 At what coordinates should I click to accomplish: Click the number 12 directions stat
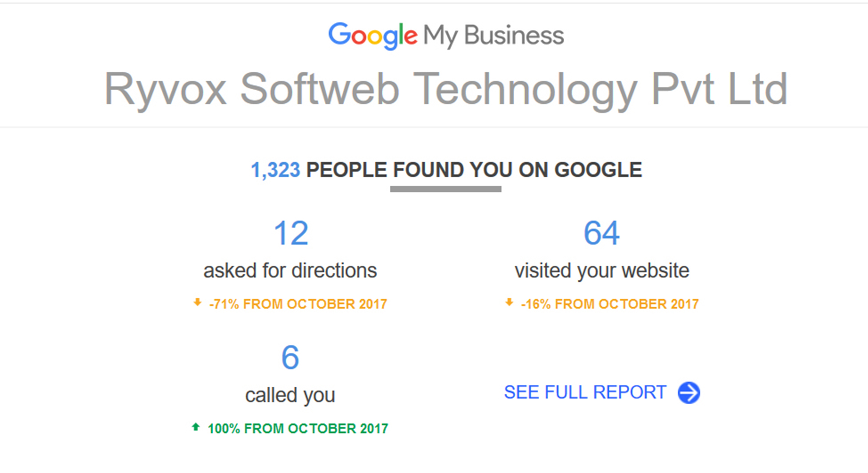click(x=291, y=233)
